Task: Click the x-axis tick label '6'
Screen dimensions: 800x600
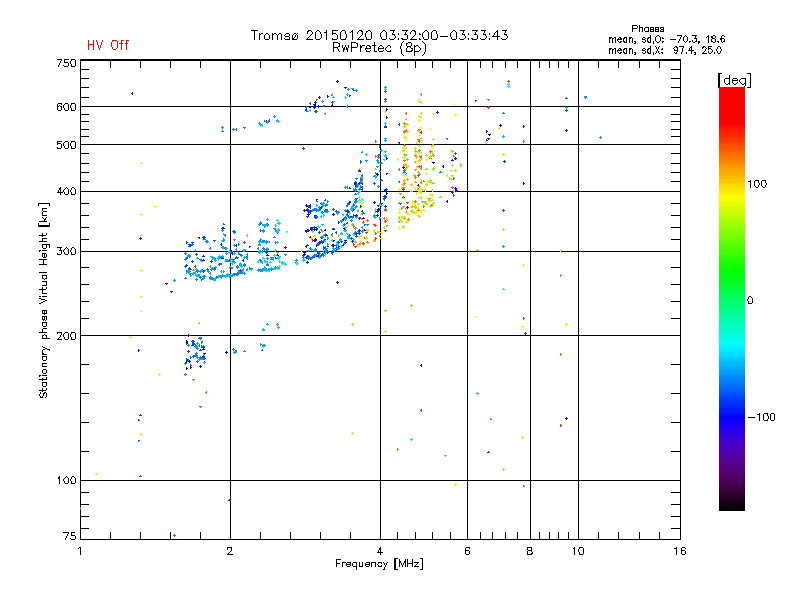Action: (467, 551)
